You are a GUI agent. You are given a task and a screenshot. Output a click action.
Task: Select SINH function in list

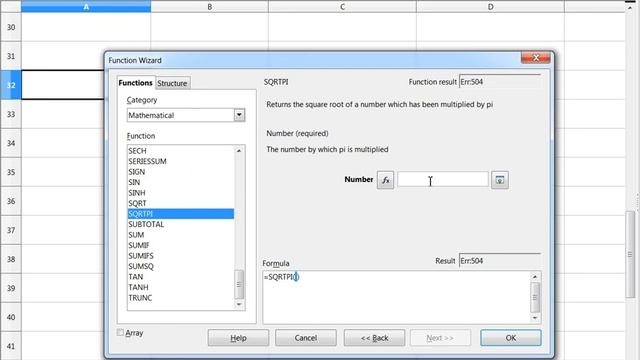point(181,193)
